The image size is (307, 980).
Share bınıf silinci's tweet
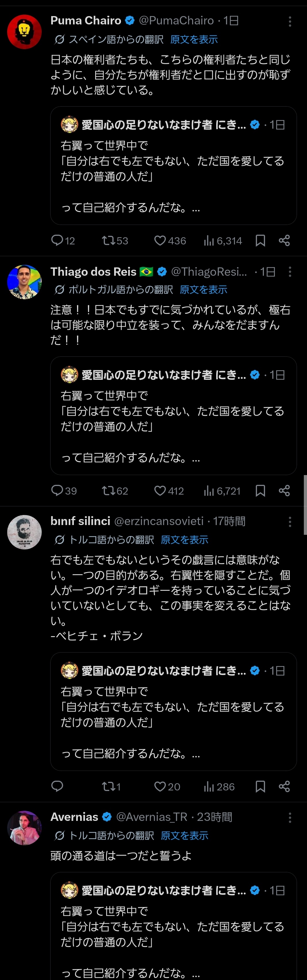click(285, 787)
